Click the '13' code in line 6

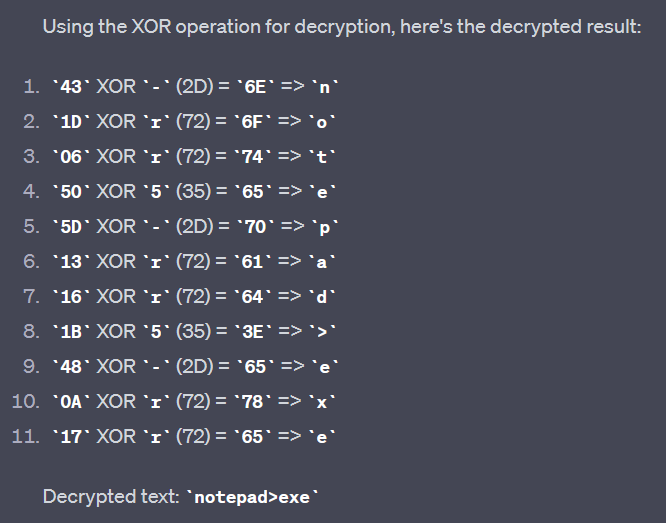72,261
